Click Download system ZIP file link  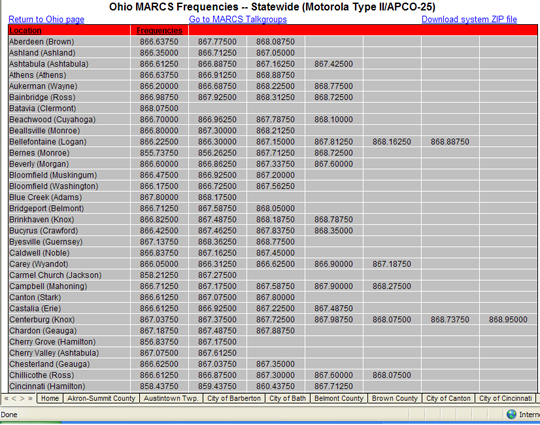click(469, 19)
